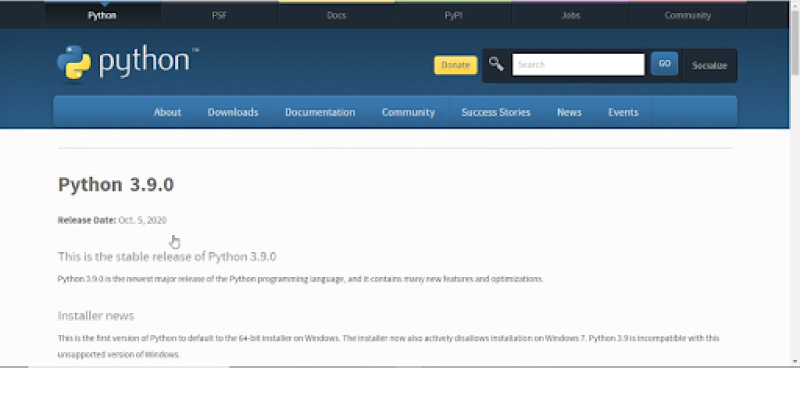Viewport: 800px width, 400px height.
Task: Open the PSF tab in top bar
Action: coord(219,15)
